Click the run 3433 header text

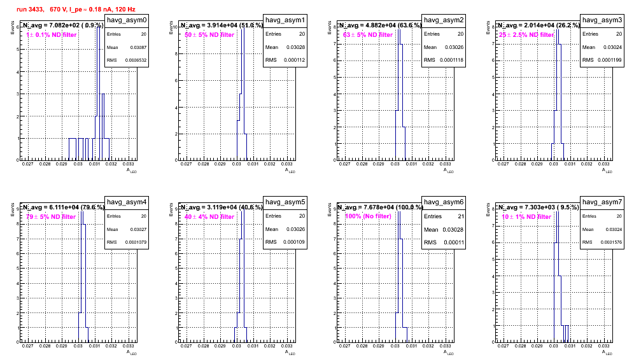(76, 9)
